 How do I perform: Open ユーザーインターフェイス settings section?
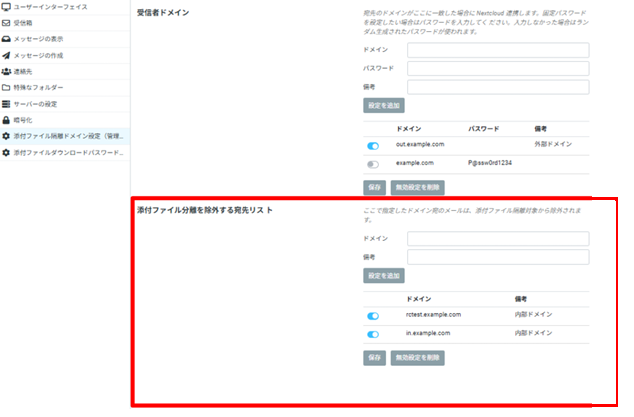coord(65,7)
